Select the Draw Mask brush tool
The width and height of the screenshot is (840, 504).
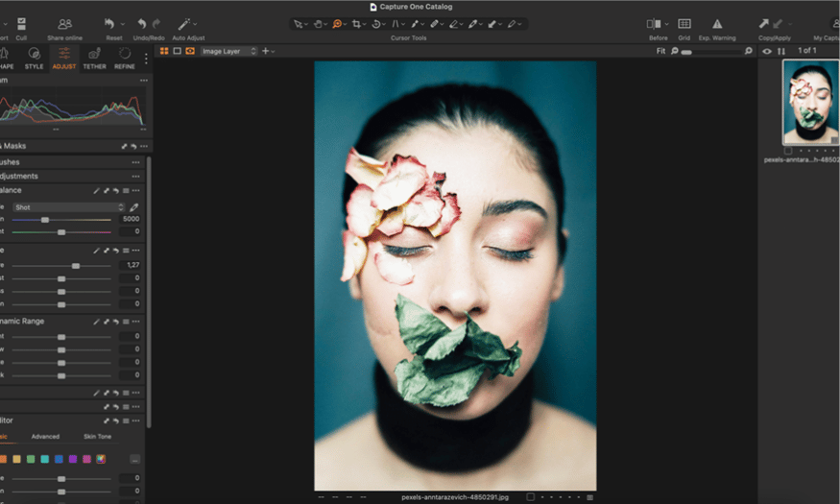pyautogui.click(x=415, y=24)
